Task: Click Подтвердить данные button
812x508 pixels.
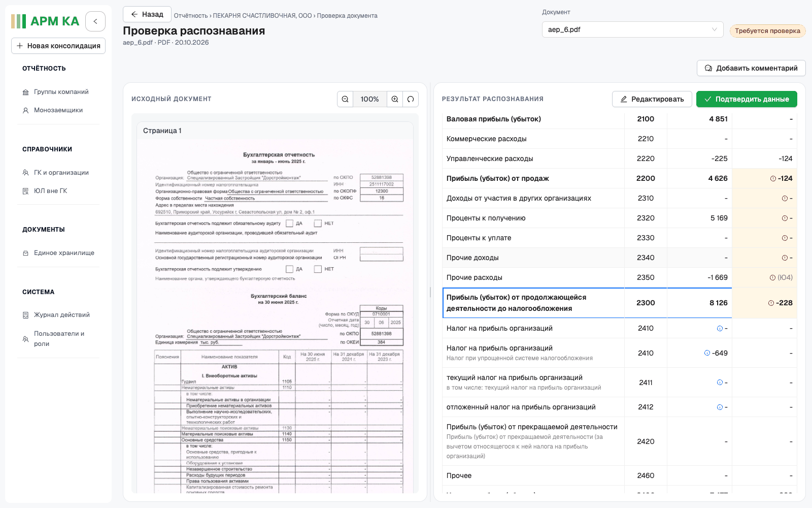Action: point(747,99)
